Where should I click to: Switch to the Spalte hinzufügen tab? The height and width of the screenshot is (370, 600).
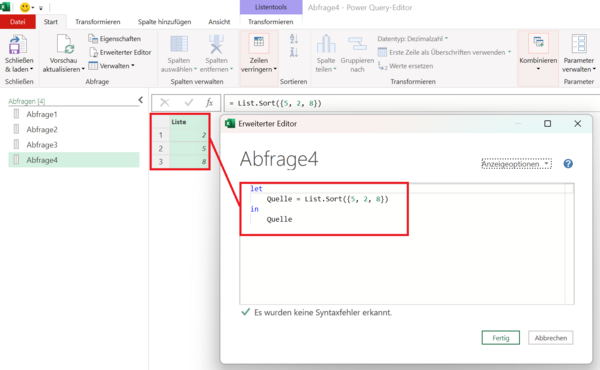[x=165, y=22]
